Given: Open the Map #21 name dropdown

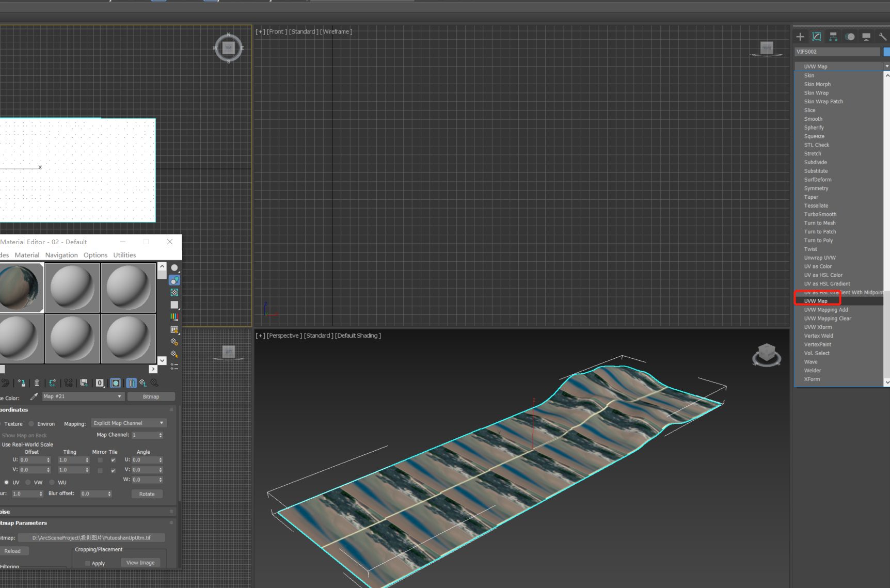Looking at the screenshot, I should (x=119, y=396).
